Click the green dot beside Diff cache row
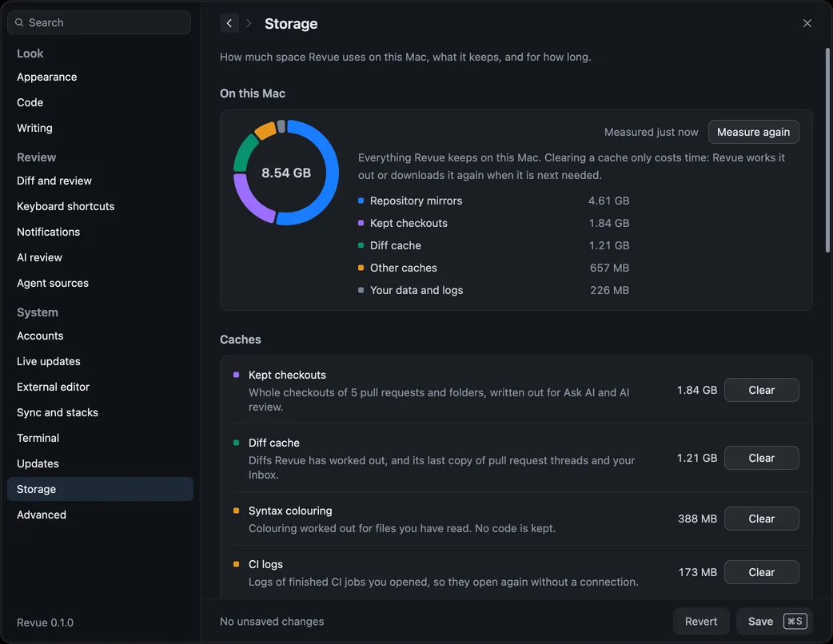 coord(236,443)
